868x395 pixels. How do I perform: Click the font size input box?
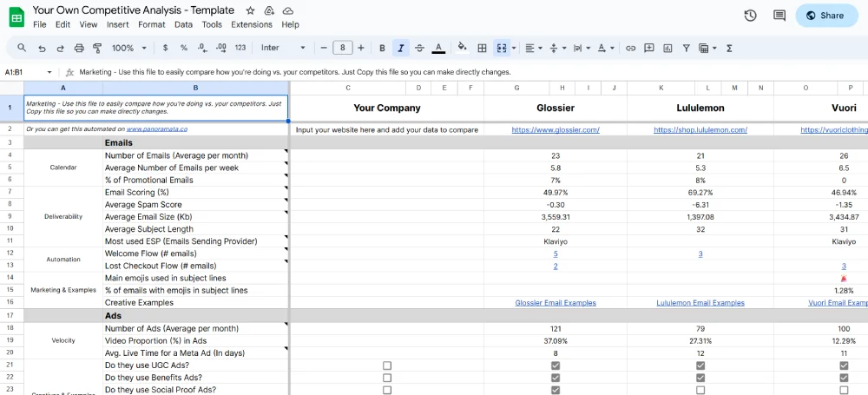pos(343,49)
